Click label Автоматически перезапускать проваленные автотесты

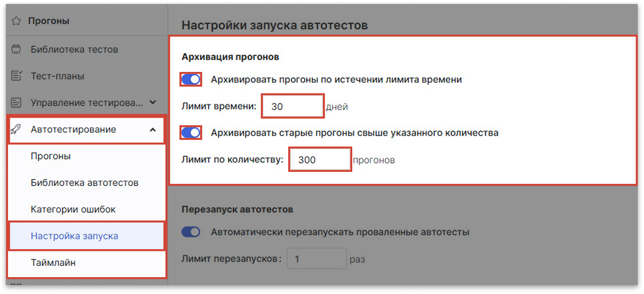[340, 232]
